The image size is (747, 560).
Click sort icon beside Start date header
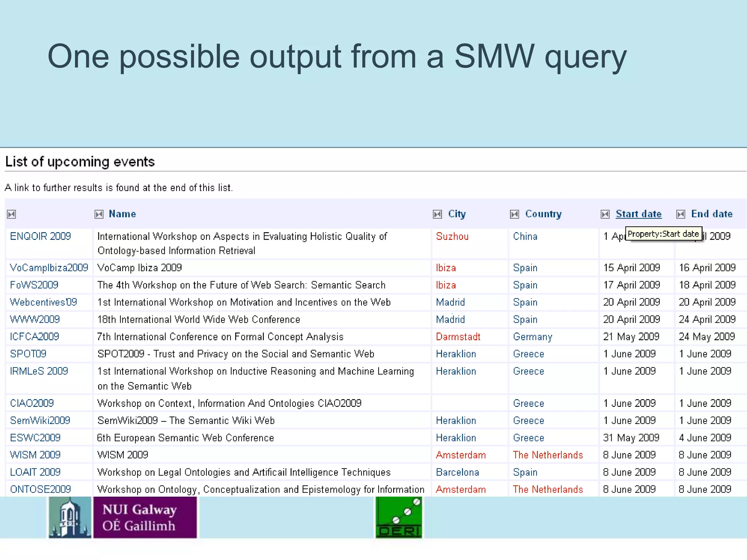pyautogui.click(x=605, y=214)
